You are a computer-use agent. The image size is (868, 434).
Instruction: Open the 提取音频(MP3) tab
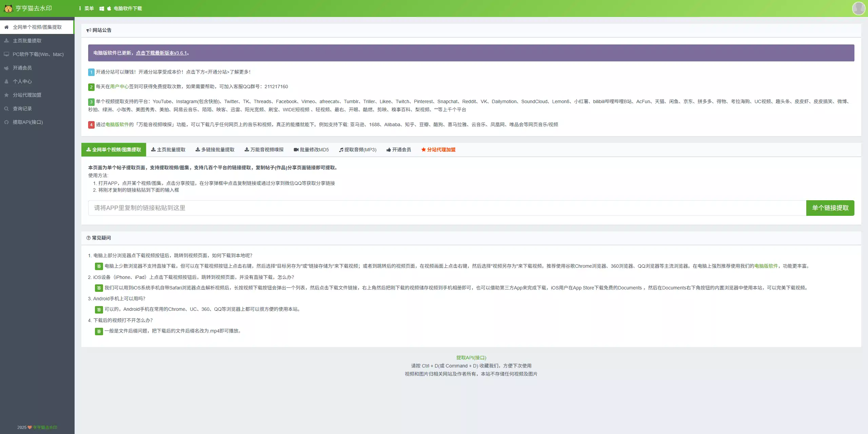358,150
